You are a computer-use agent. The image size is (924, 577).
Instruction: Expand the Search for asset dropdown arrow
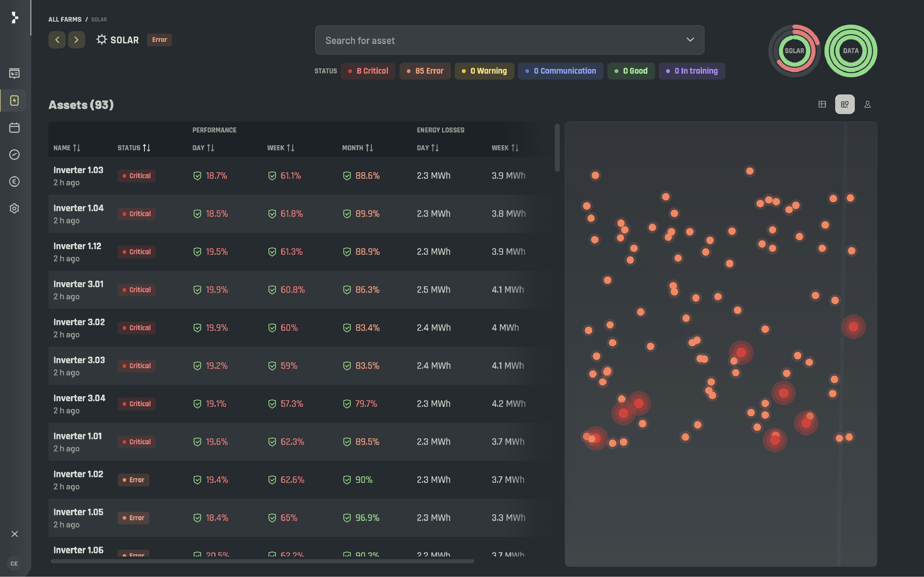pyautogui.click(x=690, y=40)
